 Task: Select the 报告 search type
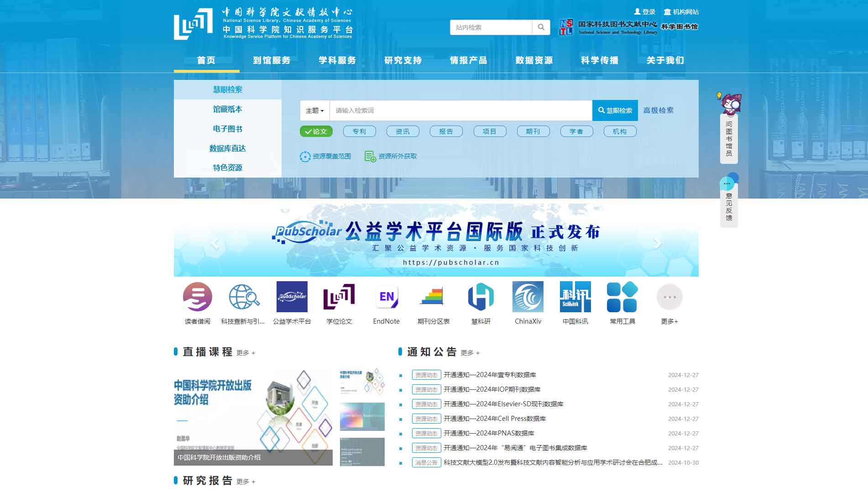(x=446, y=131)
